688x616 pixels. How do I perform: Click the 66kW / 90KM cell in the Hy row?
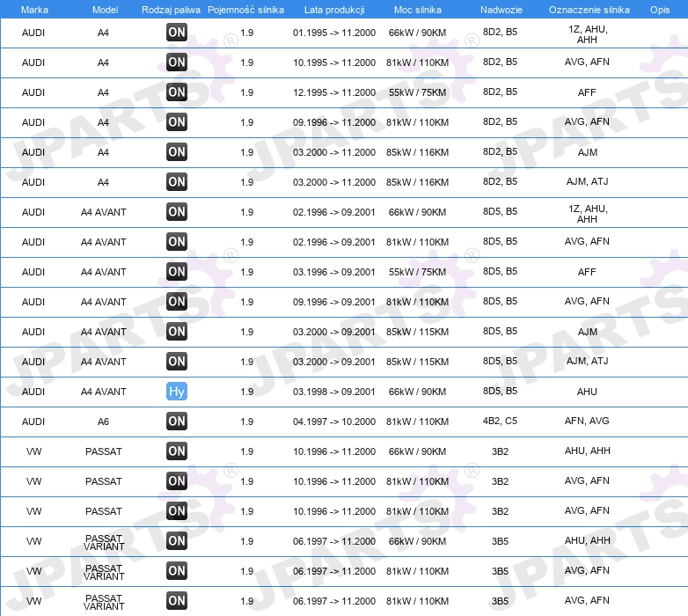point(417,392)
